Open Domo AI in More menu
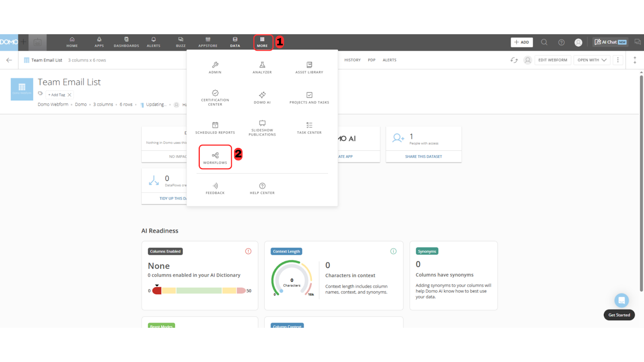Image resolution: width=644 pixels, height=362 pixels. [262, 98]
